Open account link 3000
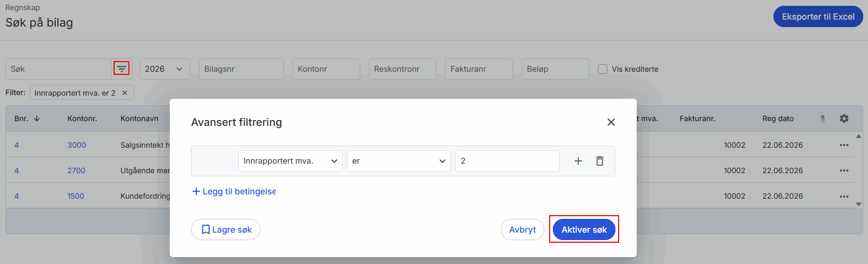The width and height of the screenshot is (868, 264). click(76, 145)
